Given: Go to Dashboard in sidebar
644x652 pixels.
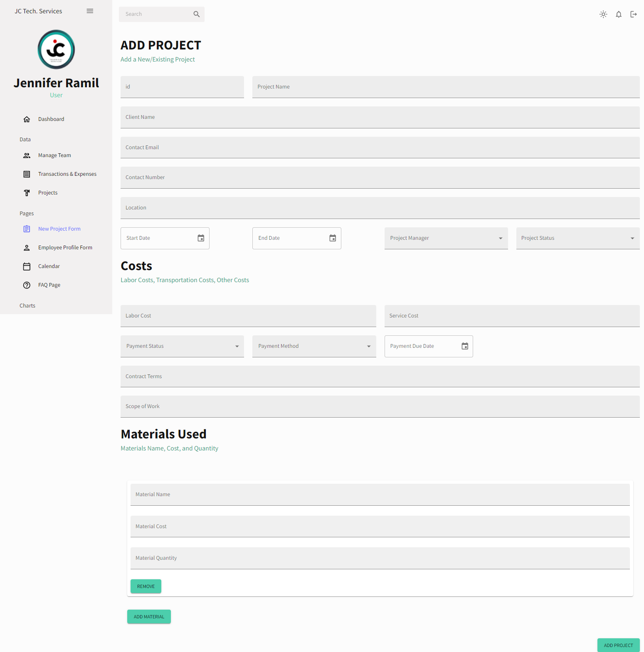Looking at the screenshot, I should point(51,119).
